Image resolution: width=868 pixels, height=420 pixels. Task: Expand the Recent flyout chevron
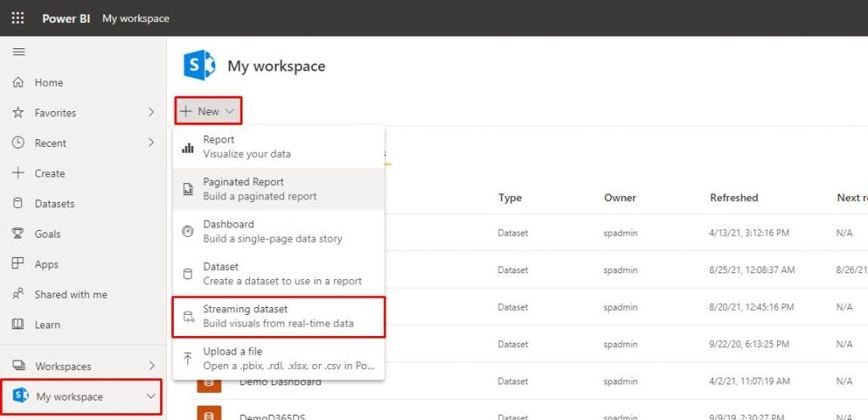tap(151, 143)
